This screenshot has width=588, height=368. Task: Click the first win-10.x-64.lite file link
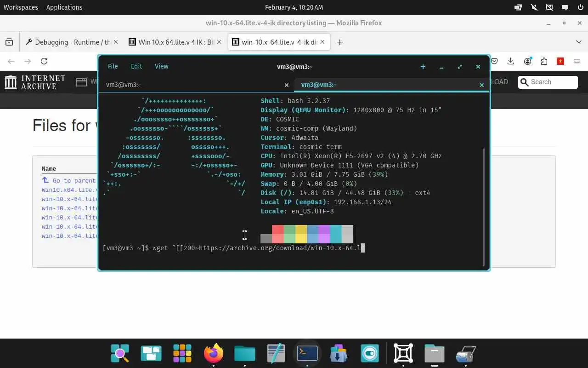pos(70,199)
